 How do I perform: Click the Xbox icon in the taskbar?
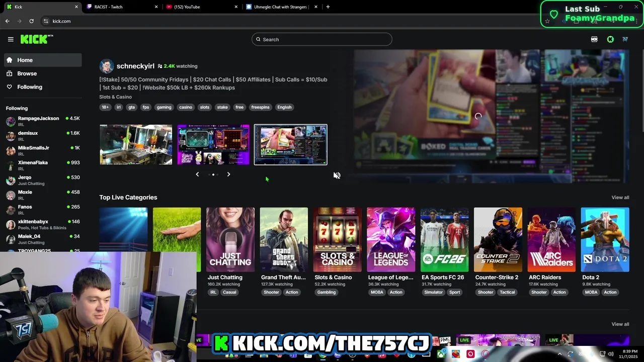click(x=441, y=354)
